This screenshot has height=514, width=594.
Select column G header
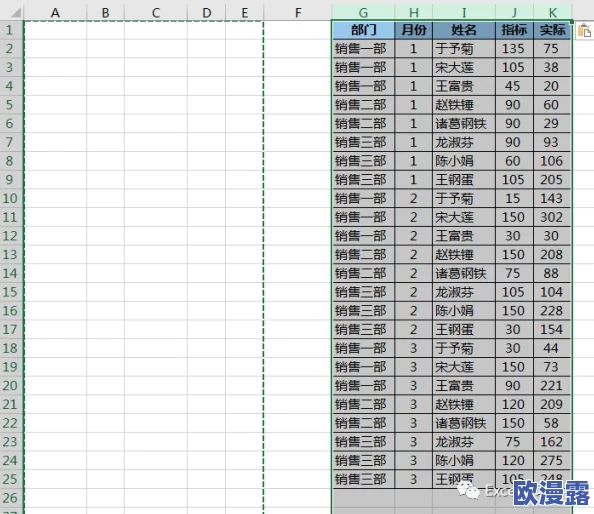point(363,12)
